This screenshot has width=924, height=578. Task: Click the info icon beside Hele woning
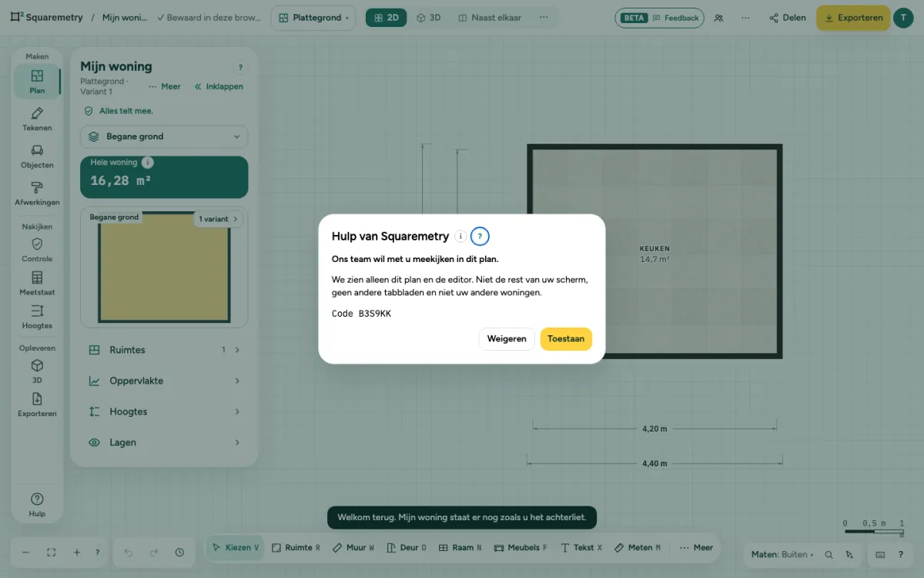[148, 163]
